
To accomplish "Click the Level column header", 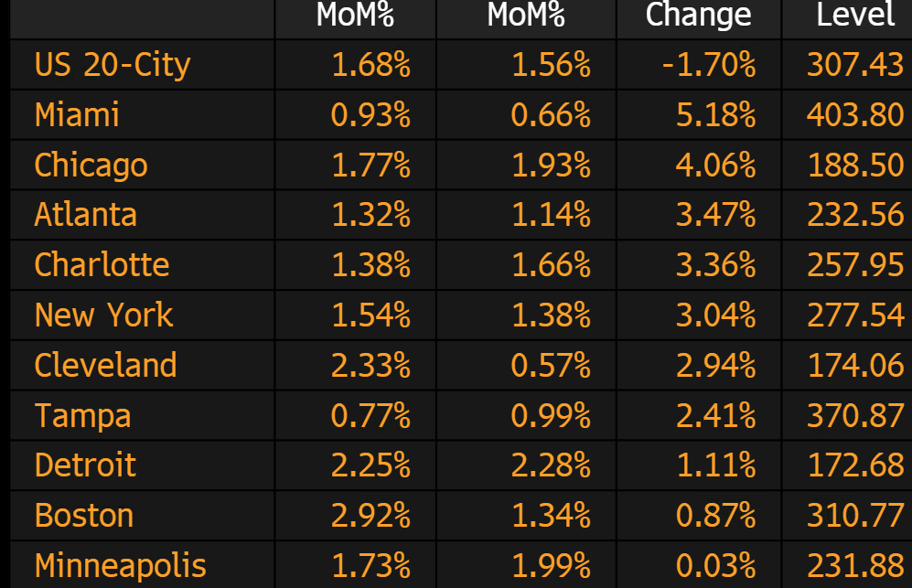I will click(855, 15).
